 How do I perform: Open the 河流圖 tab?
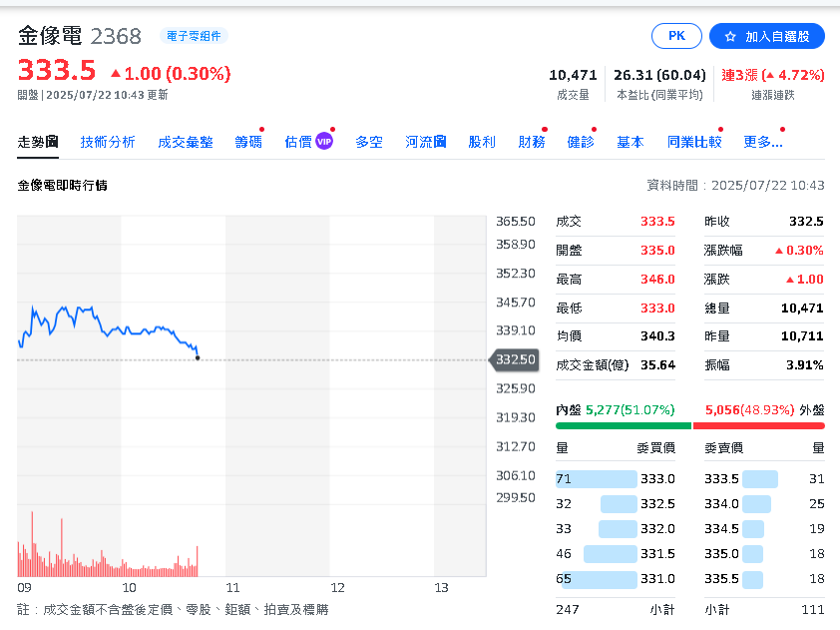(425, 142)
